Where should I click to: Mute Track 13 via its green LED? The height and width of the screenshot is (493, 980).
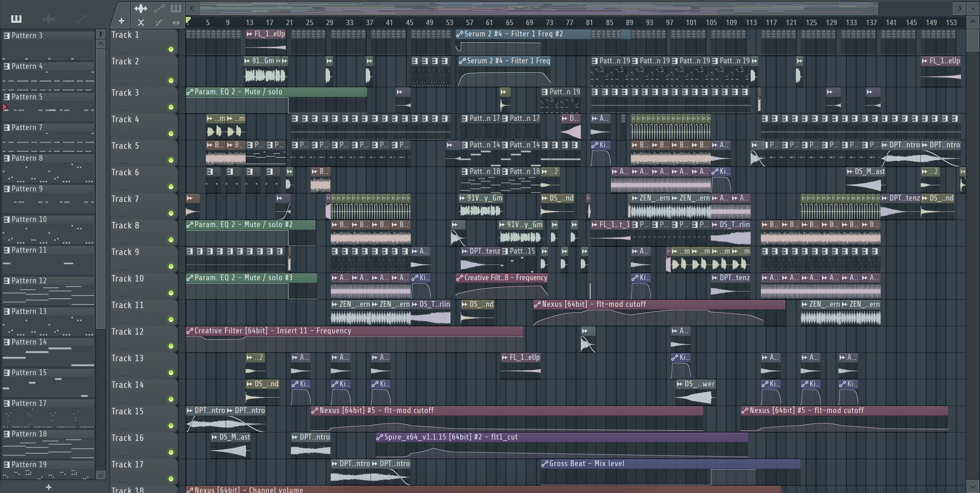tap(171, 373)
